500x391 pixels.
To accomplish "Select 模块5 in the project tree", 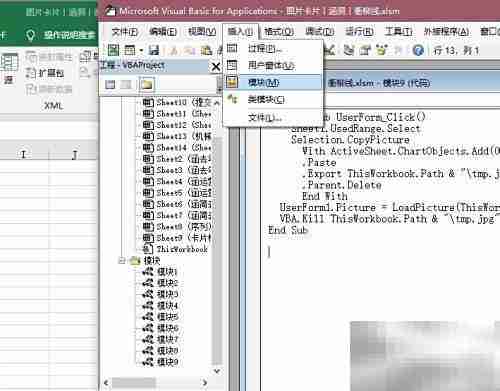I will coord(160,317).
